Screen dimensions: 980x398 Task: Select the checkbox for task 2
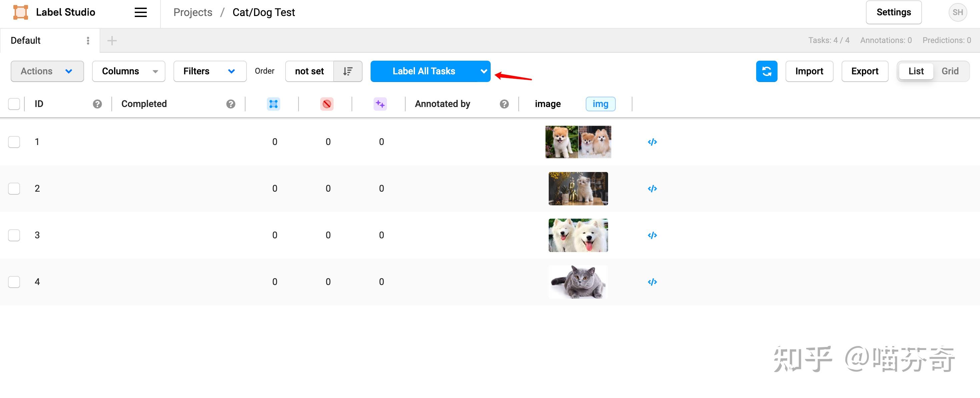[14, 189]
